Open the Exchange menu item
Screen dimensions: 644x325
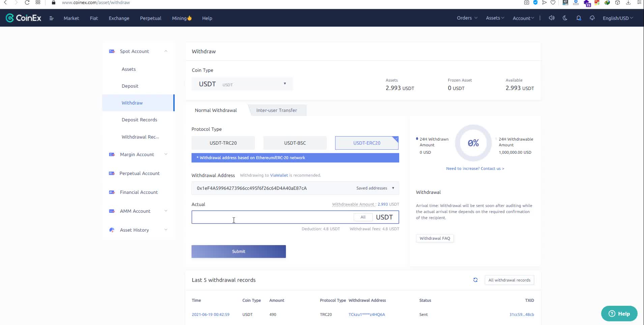pos(119,18)
